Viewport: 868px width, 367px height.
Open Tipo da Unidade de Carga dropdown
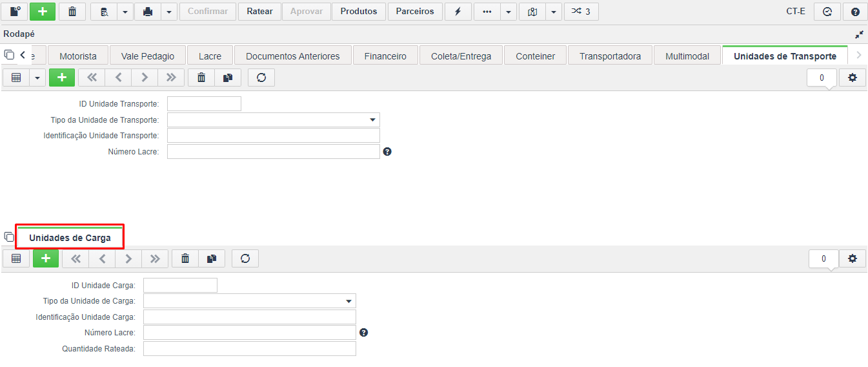(250, 301)
